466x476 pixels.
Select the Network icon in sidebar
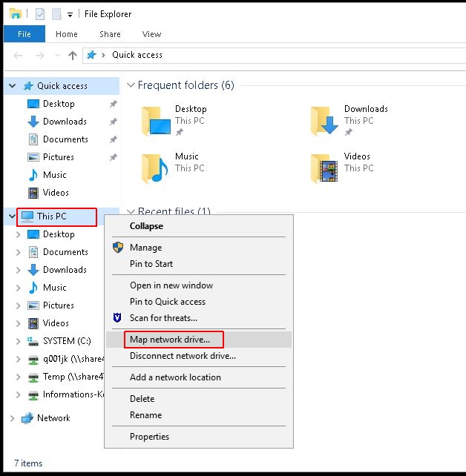pos(27,418)
